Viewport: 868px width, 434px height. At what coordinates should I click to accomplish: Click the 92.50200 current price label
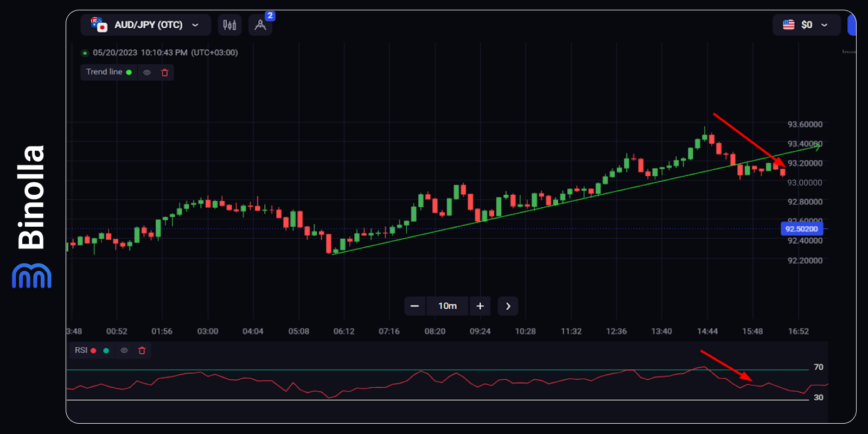801,229
